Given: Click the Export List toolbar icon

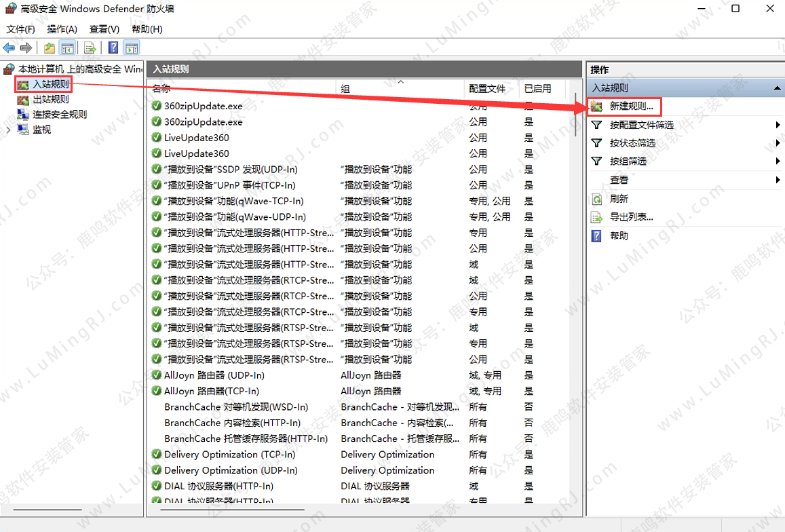Looking at the screenshot, I should click(x=90, y=47).
